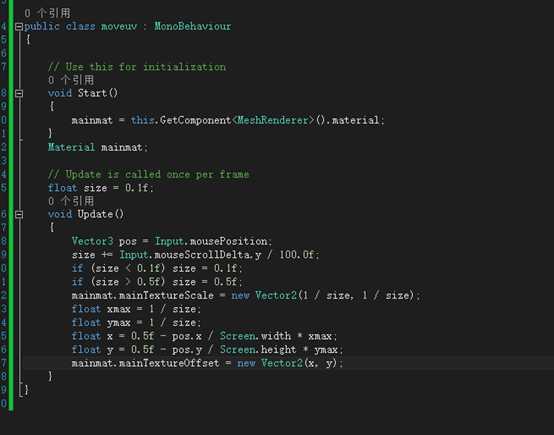Click the 'Vector3 pos = Input.mousePosition;' line
This screenshot has height=435, width=554.
click(172, 241)
